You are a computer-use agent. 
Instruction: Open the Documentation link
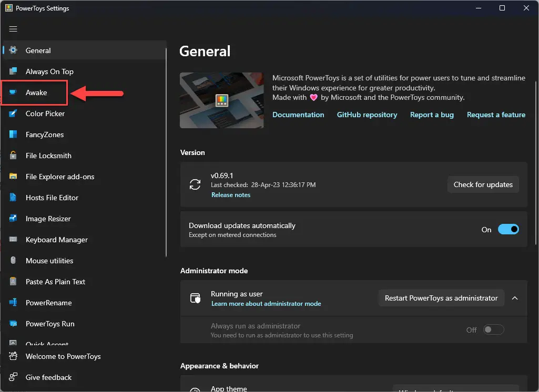pos(298,115)
